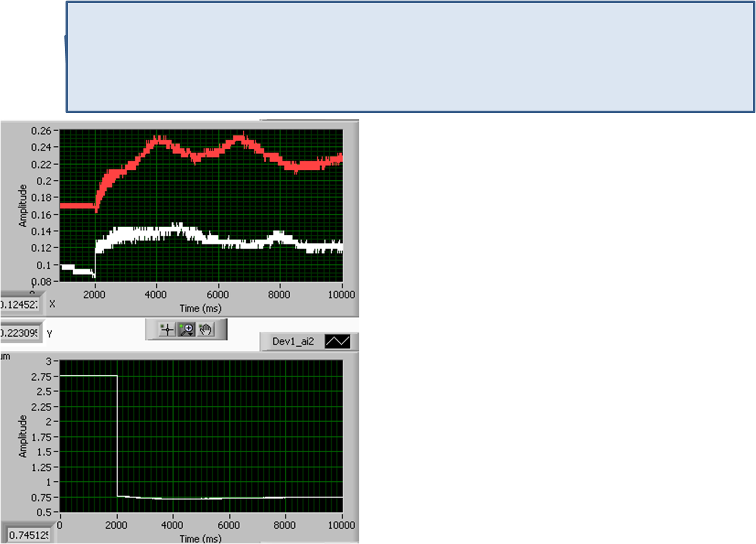The image size is (756, 544).
Task: Click the bottom field showing 0.745125
Action: (x=28, y=535)
